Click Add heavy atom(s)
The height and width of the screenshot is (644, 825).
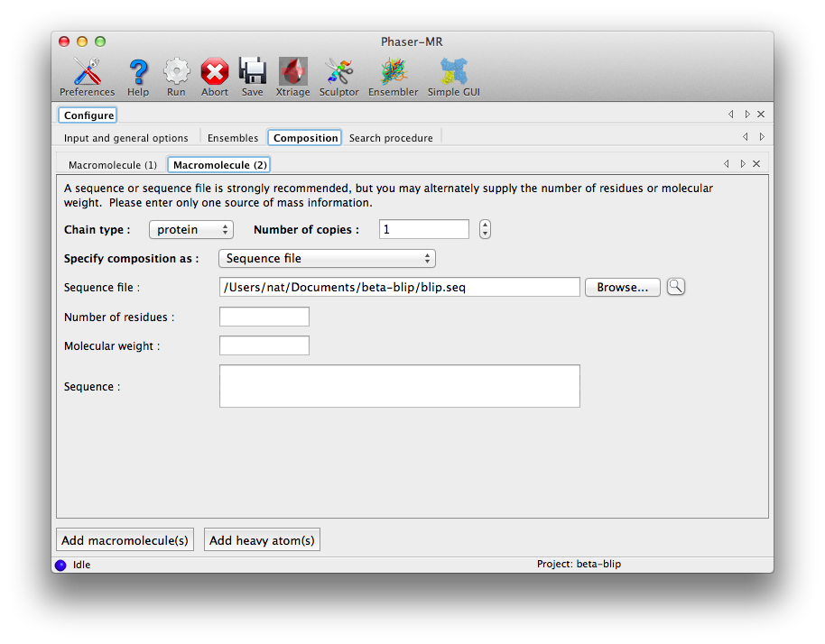tap(262, 539)
